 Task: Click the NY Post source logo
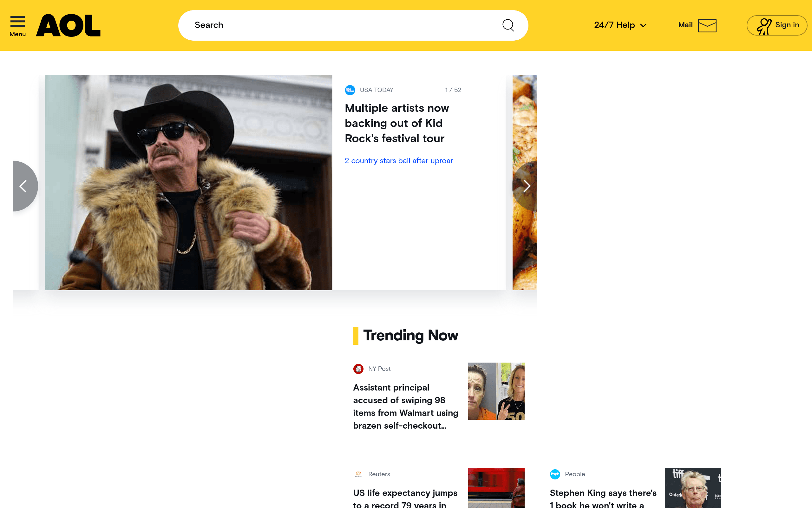point(358,369)
